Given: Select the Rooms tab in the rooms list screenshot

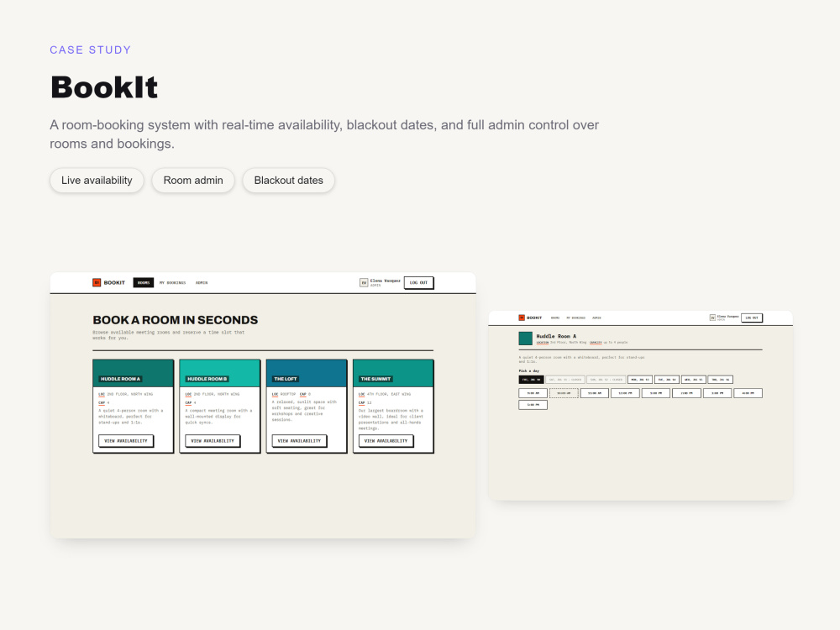Looking at the screenshot, I should coord(144,282).
